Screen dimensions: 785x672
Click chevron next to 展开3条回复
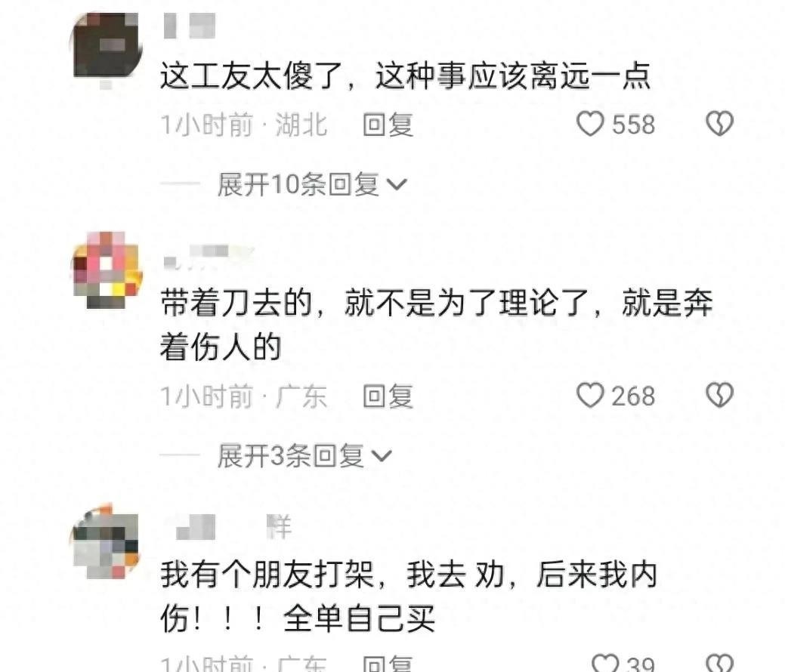tap(382, 456)
